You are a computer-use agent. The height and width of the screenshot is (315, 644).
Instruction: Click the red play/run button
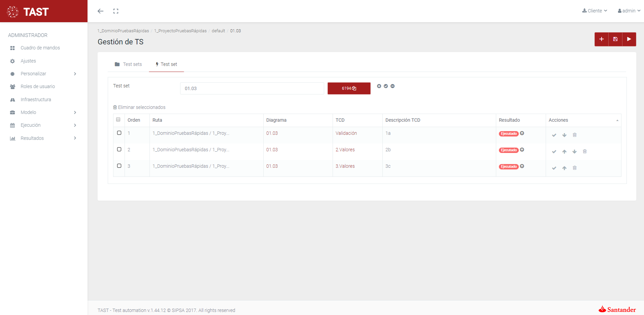[x=629, y=39]
